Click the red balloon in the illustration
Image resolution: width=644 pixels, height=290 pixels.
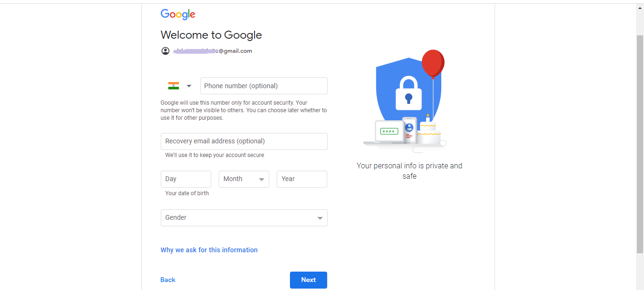[x=433, y=63]
